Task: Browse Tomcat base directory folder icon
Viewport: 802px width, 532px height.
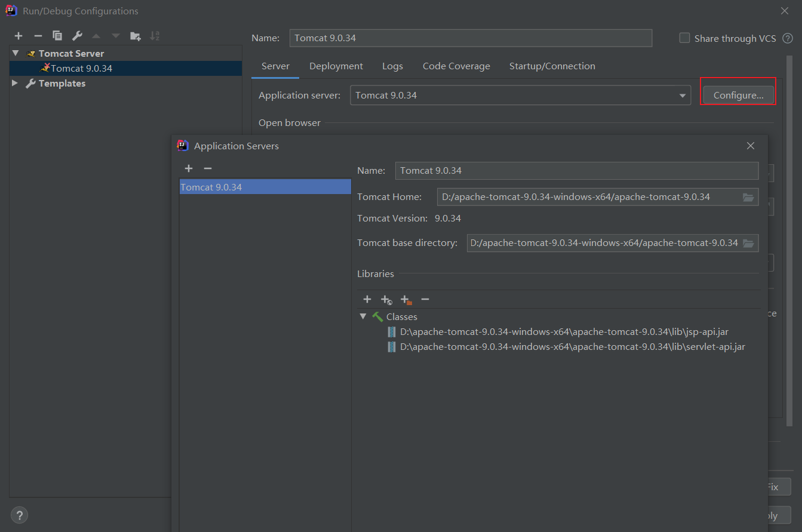Action: 748,243
